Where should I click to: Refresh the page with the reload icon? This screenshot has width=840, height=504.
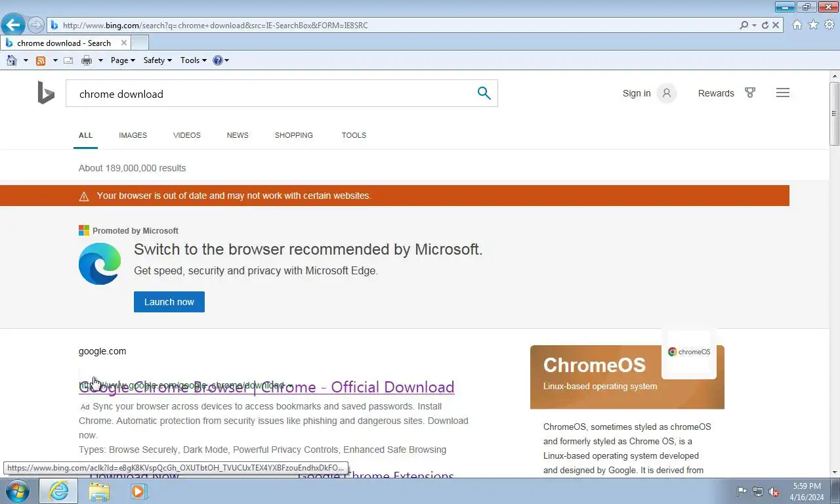765,25
